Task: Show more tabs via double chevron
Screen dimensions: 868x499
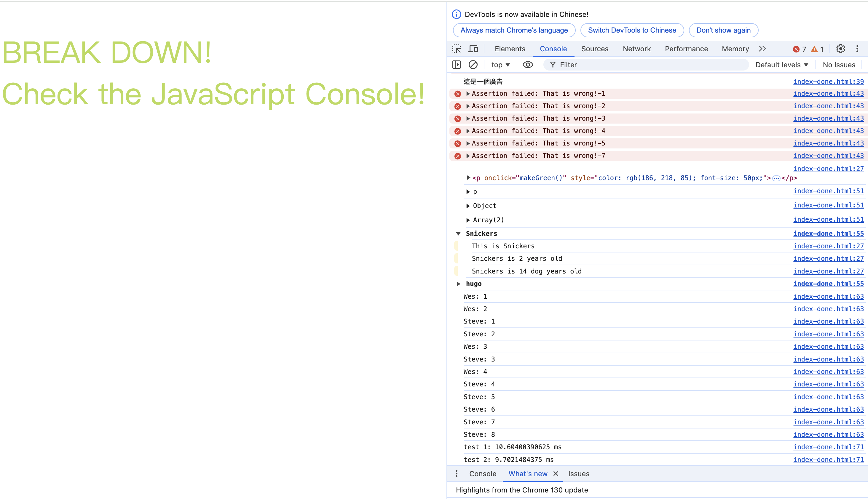Action: [x=762, y=49]
